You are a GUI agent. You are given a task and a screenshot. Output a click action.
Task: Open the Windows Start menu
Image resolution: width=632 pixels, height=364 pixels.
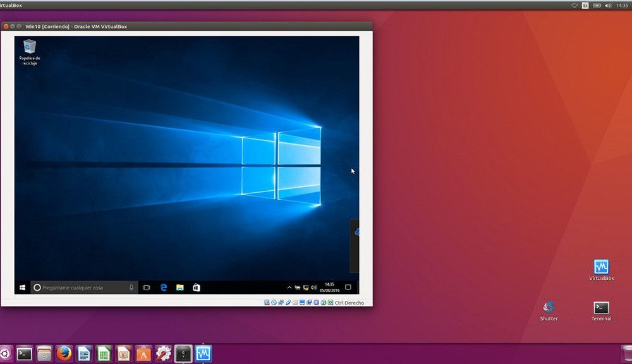tap(24, 288)
